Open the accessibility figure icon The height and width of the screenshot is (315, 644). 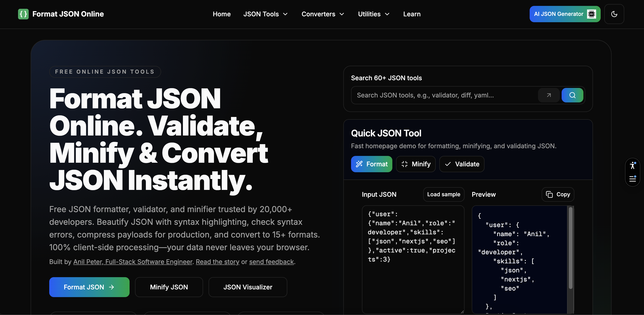[x=632, y=165]
